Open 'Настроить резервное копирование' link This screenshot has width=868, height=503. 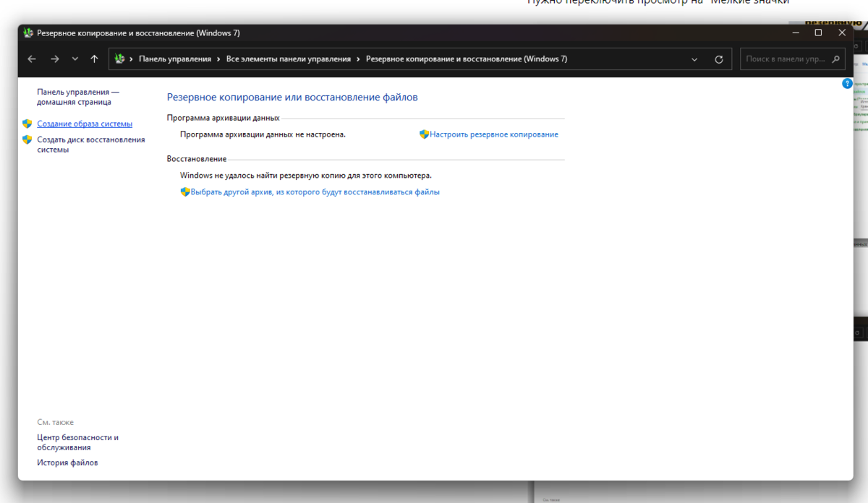[494, 134]
